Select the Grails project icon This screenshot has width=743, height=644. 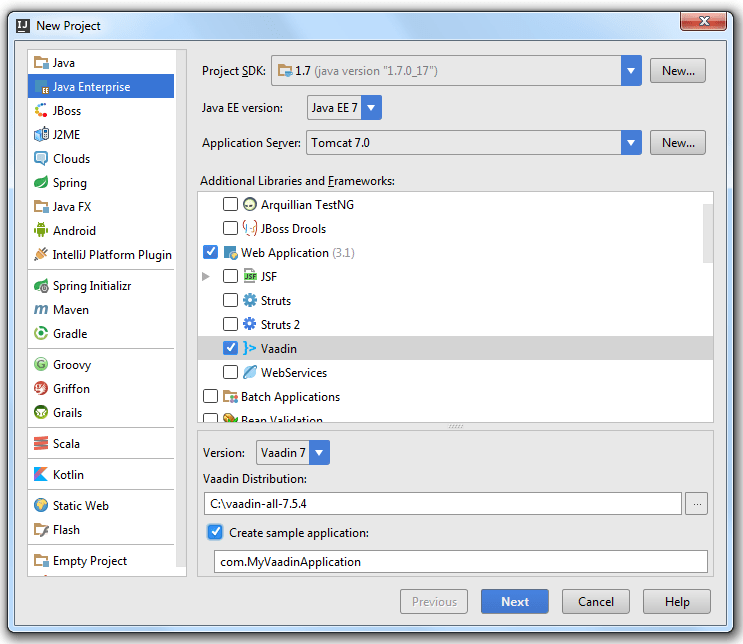point(41,413)
